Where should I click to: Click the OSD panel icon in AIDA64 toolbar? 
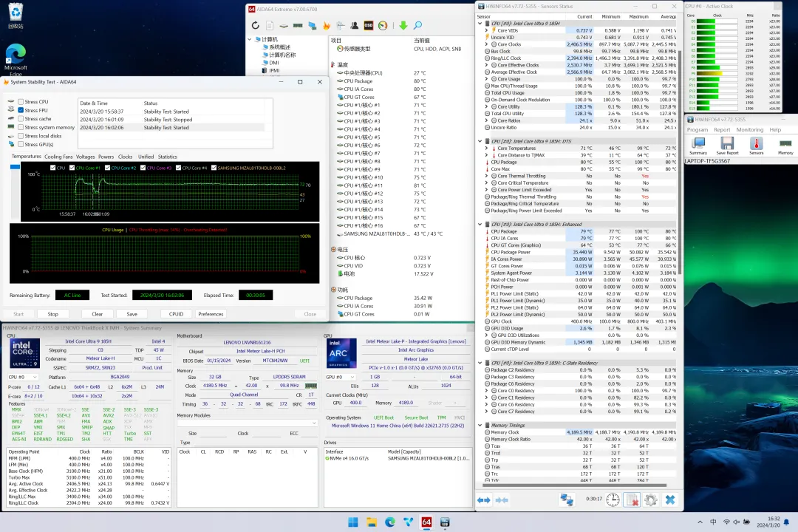click(x=369, y=25)
